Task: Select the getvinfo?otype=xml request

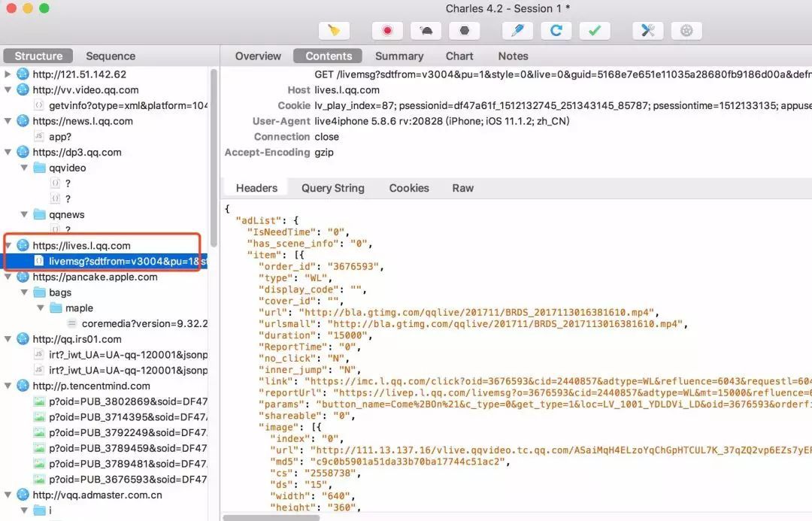Action: 128,105
